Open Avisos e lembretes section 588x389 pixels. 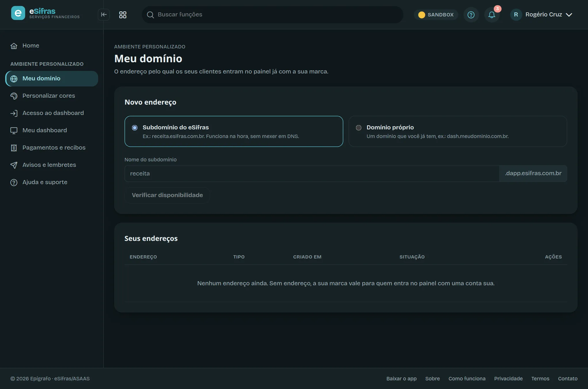(x=52, y=165)
